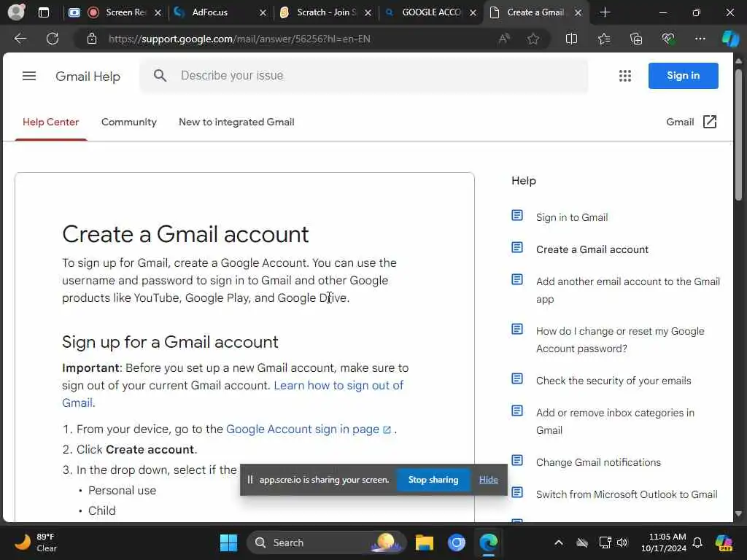Open the notifications bell icon
Image resolution: width=747 pixels, height=560 pixels.
(697, 542)
